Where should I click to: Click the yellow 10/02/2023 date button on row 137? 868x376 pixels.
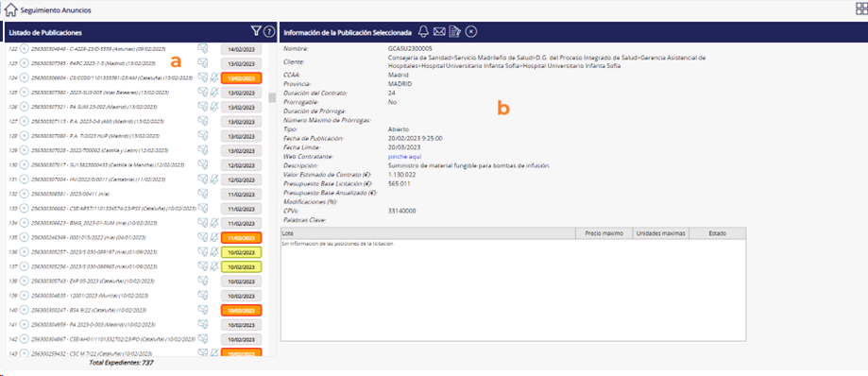tap(242, 266)
